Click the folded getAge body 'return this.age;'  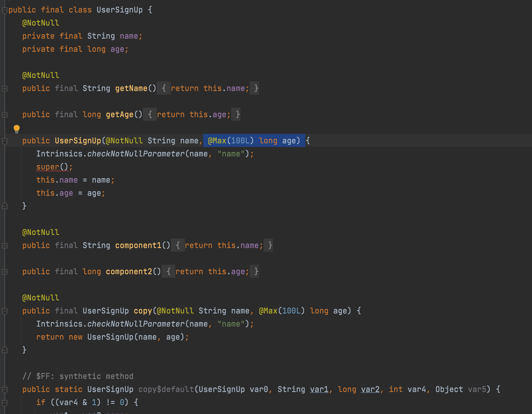click(194, 115)
